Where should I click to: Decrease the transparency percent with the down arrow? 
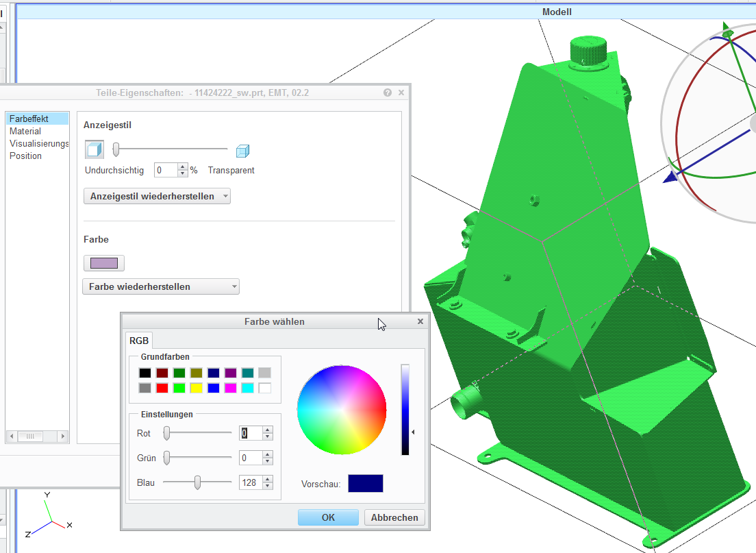pos(182,173)
